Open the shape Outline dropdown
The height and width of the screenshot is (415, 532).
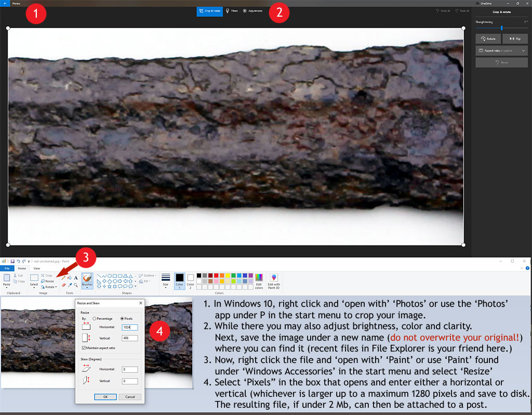148,276
